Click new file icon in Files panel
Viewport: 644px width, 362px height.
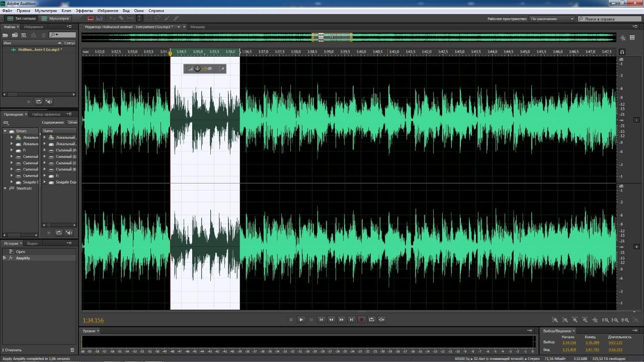click(x=25, y=35)
